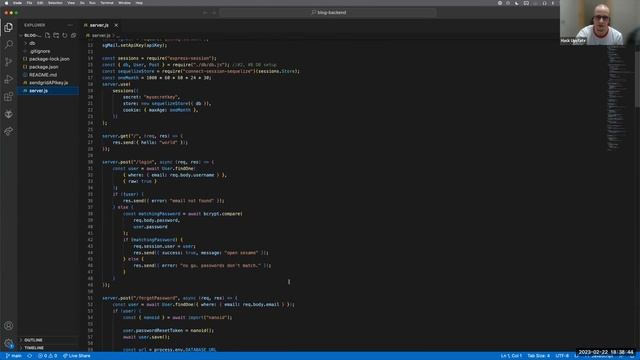Click the Collapse Folders icon in Explorer
The height and width of the screenshot is (360, 640).
coord(73,36)
